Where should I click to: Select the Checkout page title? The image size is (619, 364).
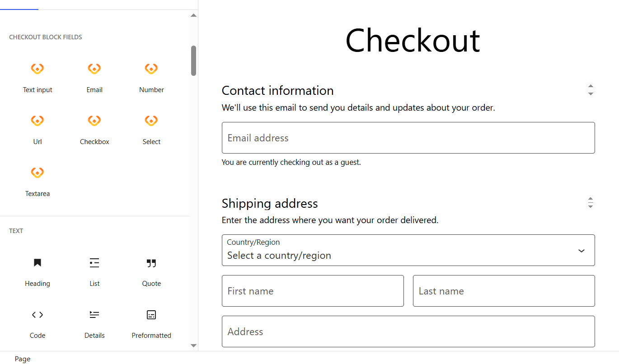coord(413,41)
